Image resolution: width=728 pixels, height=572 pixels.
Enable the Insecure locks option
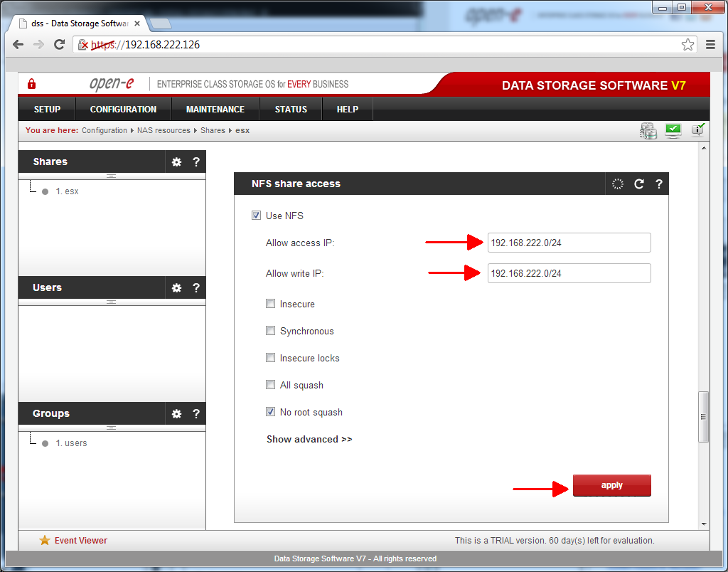pos(270,357)
